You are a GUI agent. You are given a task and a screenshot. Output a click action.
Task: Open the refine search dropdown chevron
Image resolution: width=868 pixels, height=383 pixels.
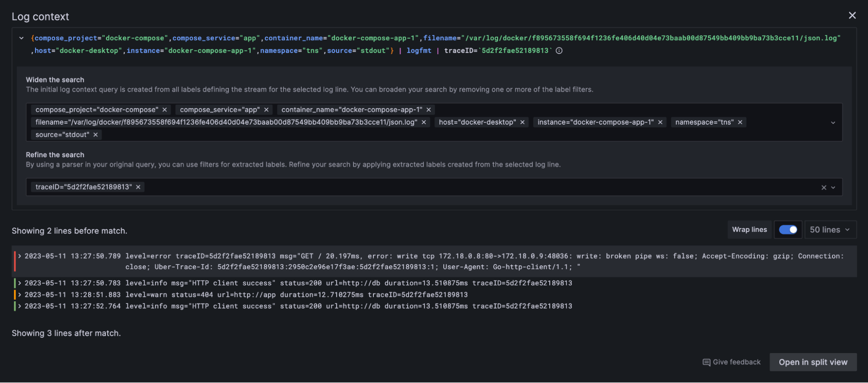click(833, 188)
